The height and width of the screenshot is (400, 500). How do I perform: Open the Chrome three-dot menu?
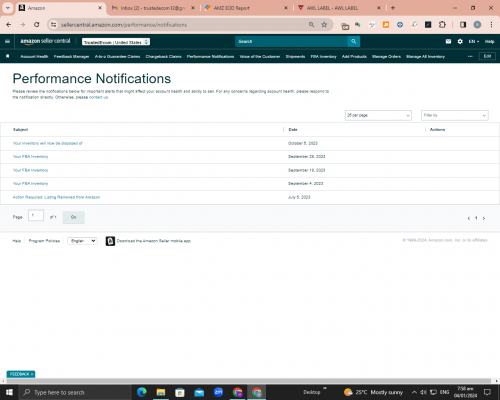tap(491, 25)
